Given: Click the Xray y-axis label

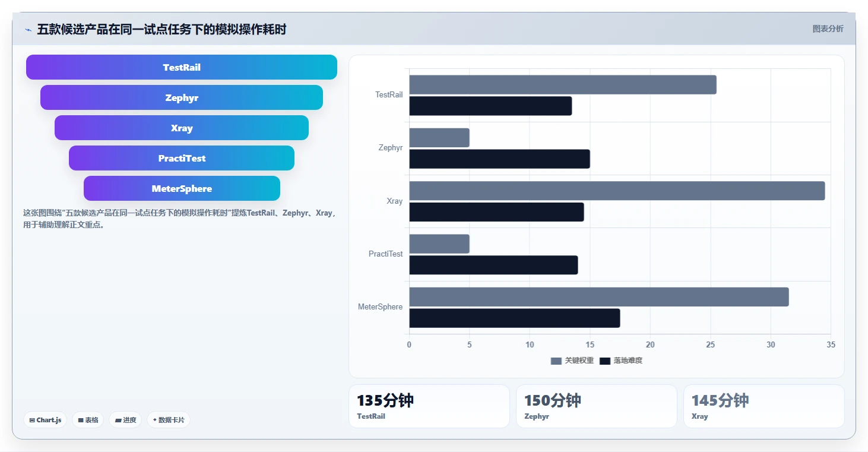Looking at the screenshot, I should pos(395,201).
